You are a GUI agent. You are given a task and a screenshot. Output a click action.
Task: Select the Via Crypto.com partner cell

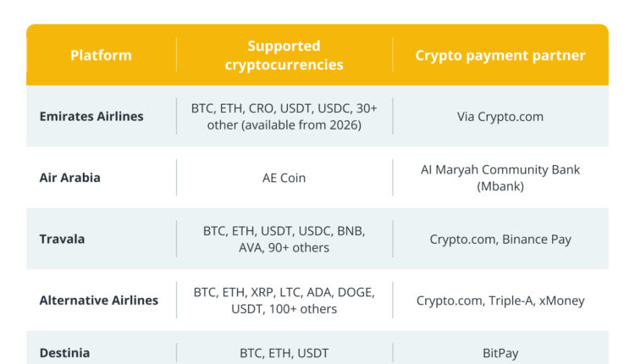coord(500,116)
